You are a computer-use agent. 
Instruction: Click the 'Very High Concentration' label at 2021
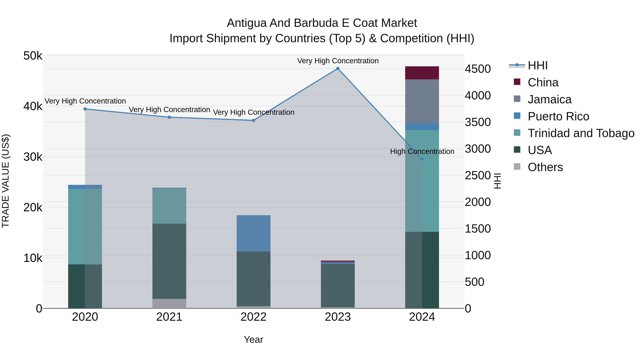tap(170, 110)
